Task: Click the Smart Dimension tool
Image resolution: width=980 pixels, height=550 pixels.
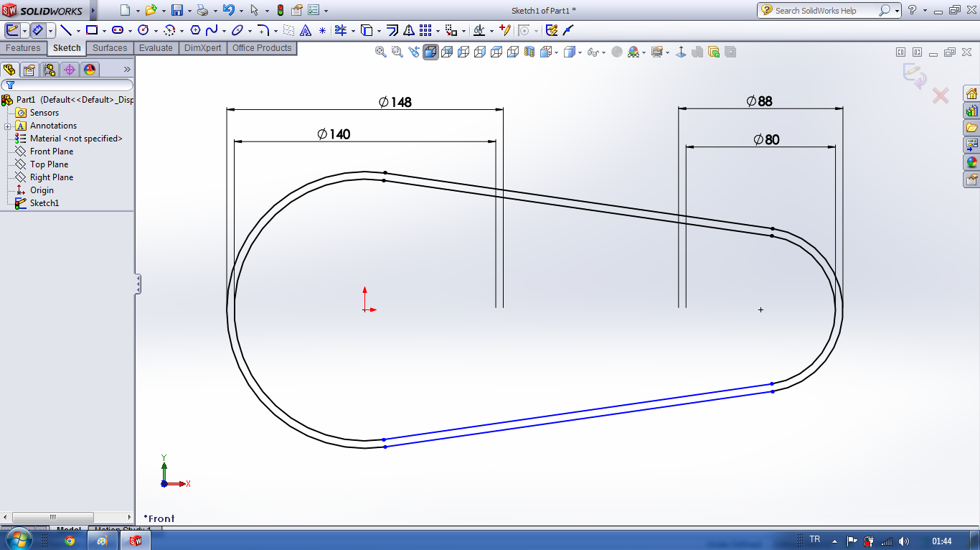Action: 38,30
